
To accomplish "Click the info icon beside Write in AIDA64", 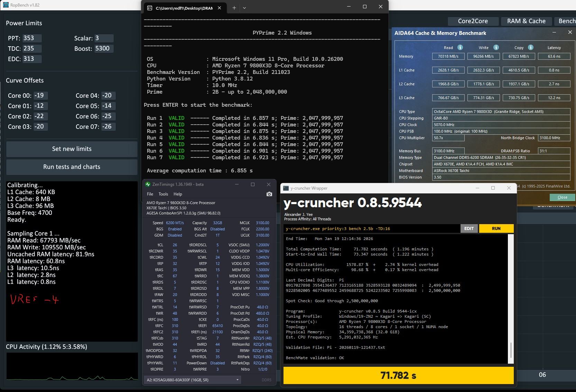I will point(496,47).
